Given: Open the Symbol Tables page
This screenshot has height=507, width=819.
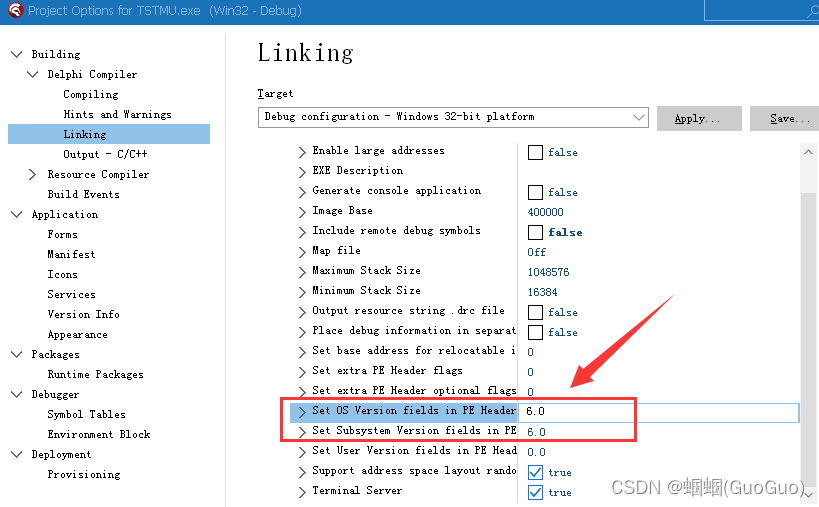Looking at the screenshot, I should click(x=87, y=415).
